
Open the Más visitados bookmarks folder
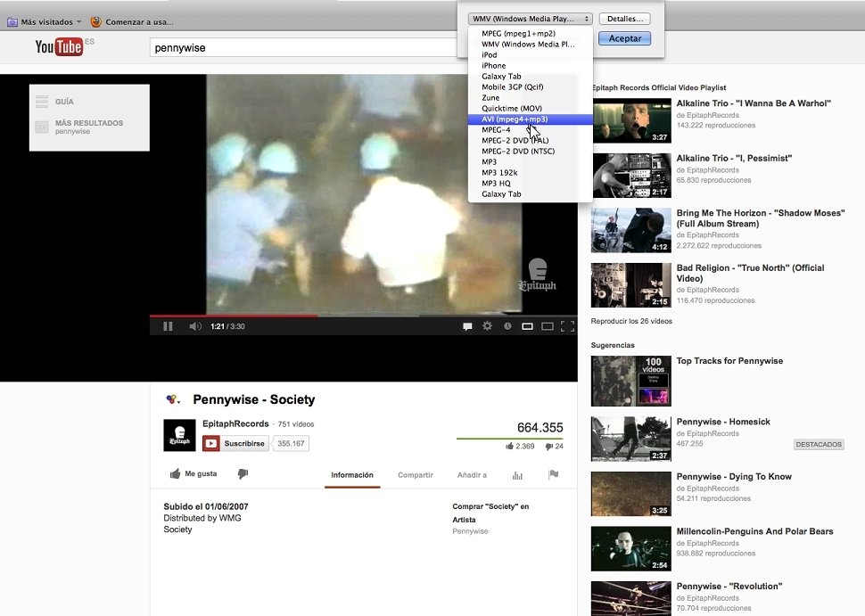click(44, 22)
